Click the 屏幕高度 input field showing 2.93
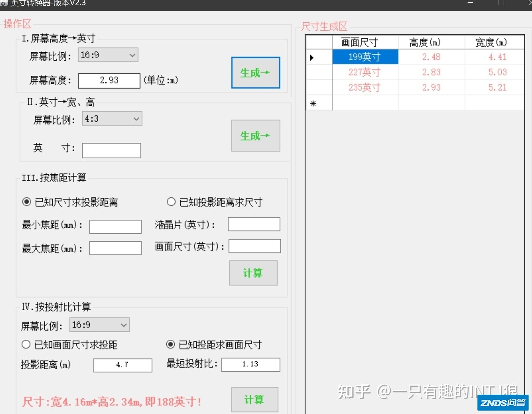The width and height of the screenshot is (532, 414). pos(109,80)
